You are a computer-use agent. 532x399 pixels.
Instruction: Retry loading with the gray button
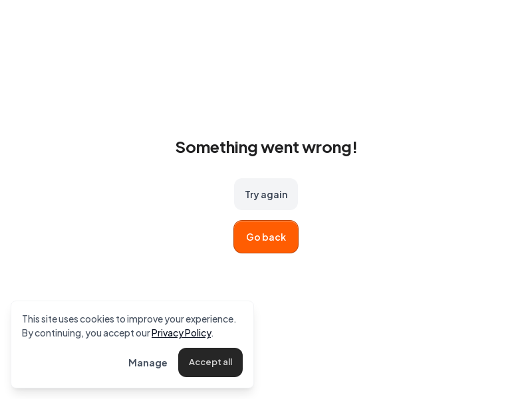tap(266, 194)
